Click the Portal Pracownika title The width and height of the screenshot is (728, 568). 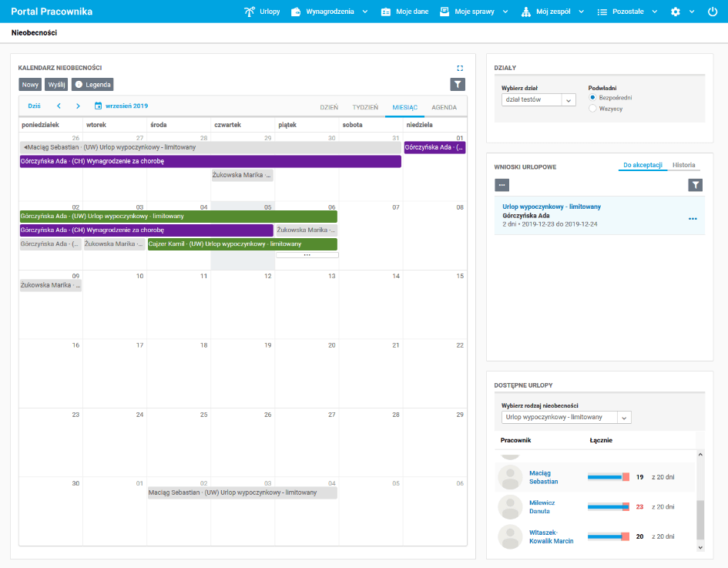click(x=52, y=12)
